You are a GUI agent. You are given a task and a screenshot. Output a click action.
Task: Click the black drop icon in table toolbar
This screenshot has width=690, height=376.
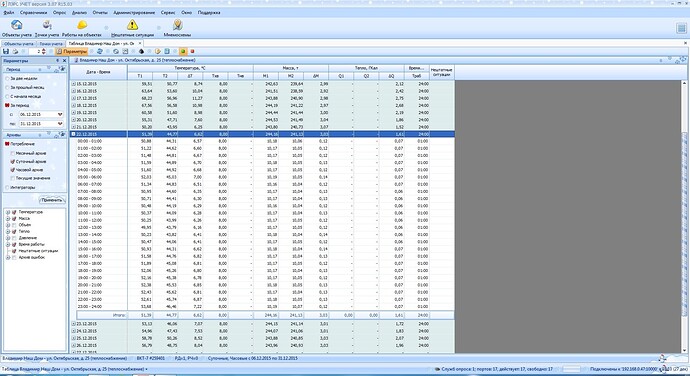coord(141,52)
